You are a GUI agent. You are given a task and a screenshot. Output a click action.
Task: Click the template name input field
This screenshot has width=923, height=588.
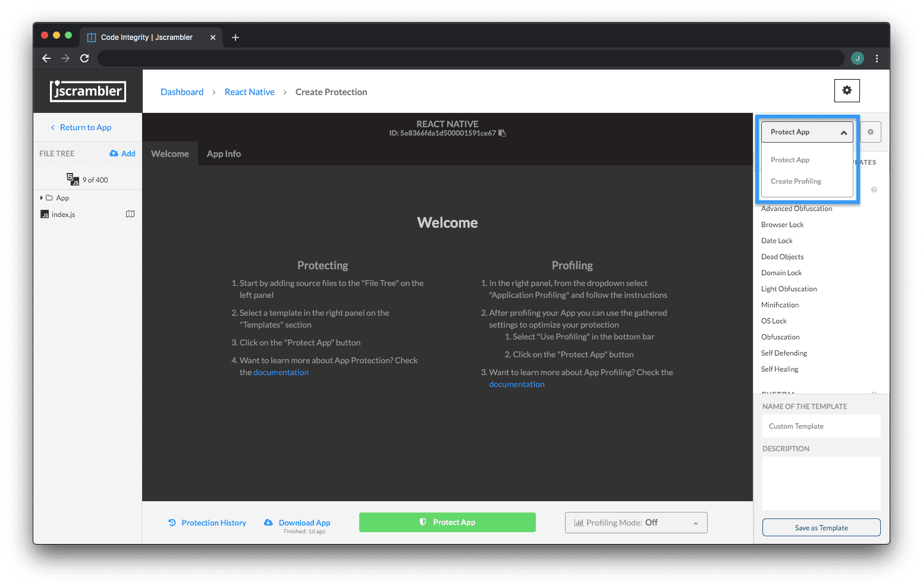coord(821,426)
